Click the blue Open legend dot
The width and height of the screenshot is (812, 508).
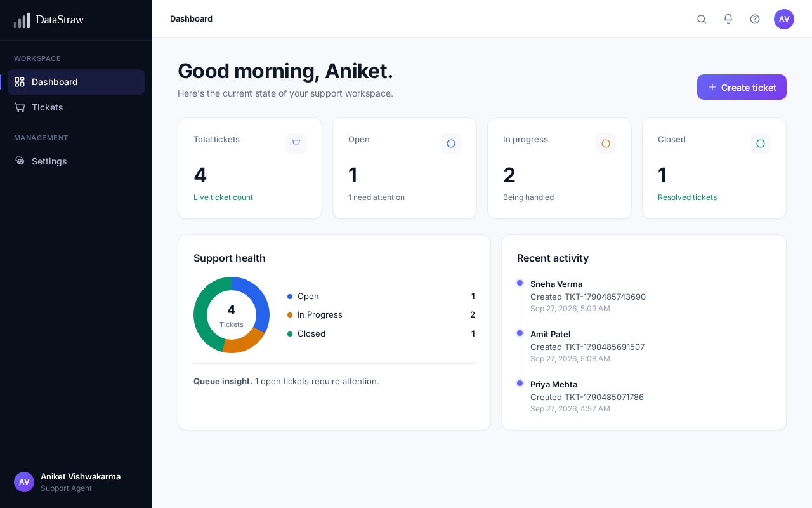pyautogui.click(x=290, y=297)
